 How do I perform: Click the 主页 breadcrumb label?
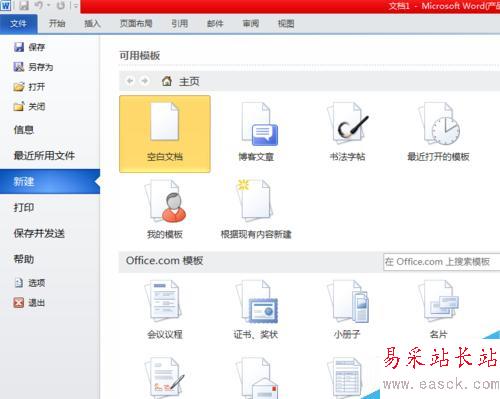[x=189, y=81]
